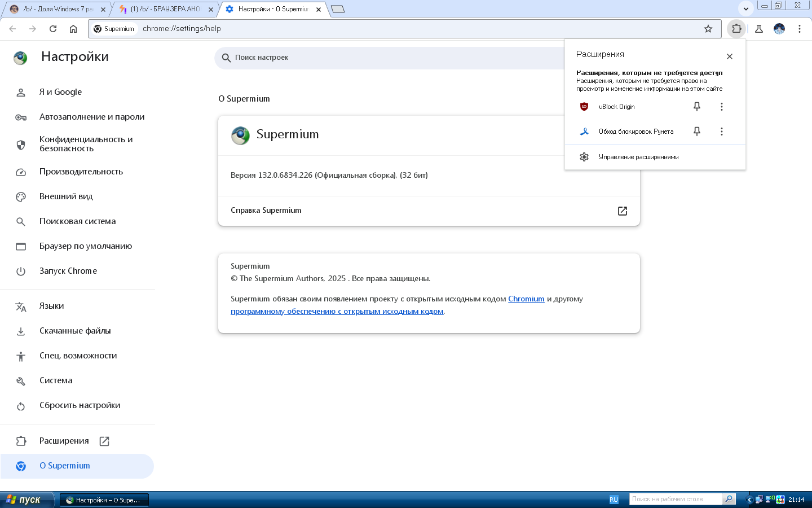Open Автозаполнение и пароли settings
The width and height of the screenshot is (812, 508).
(x=77, y=117)
